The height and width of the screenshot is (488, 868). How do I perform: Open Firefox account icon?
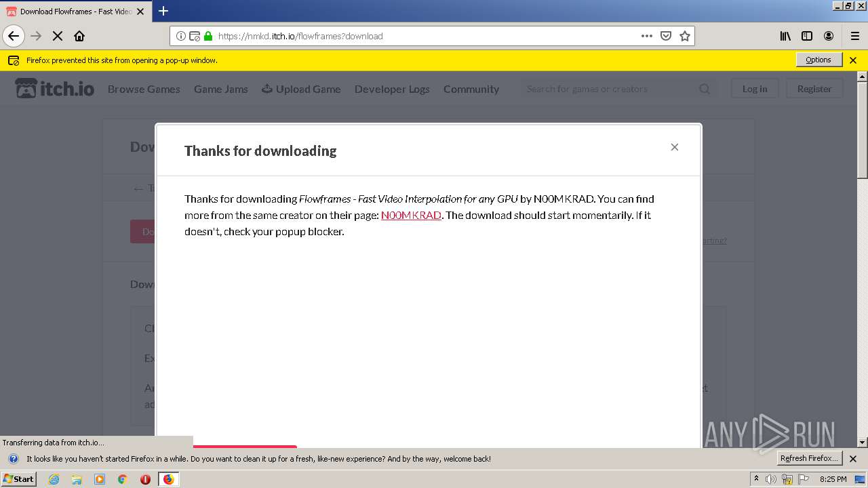[829, 36]
